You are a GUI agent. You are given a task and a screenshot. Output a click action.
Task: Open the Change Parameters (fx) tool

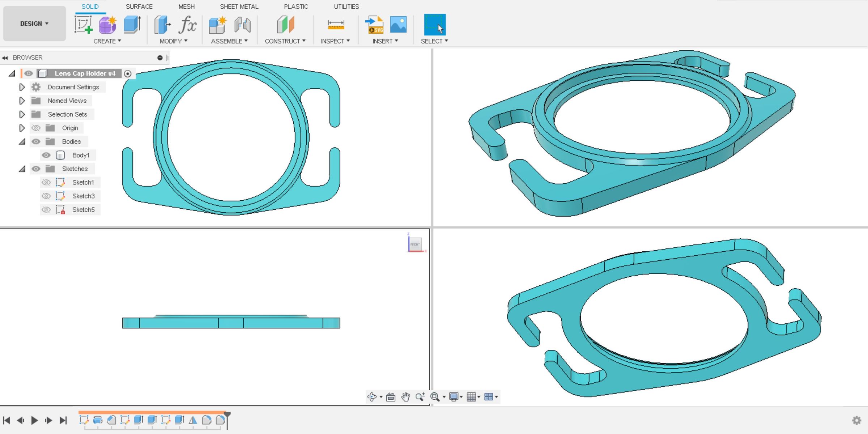pos(187,25)
